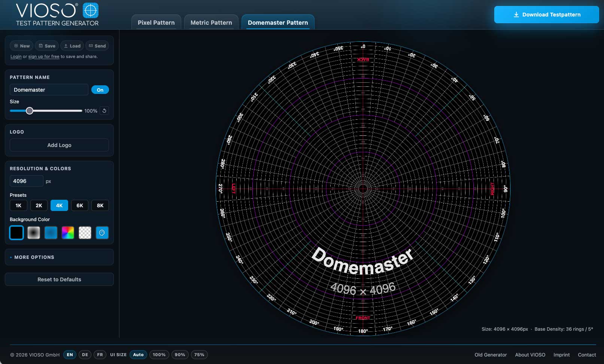Open sign up for free link
604x364 pixels.
pyautogui.click(x=44, y=56)
